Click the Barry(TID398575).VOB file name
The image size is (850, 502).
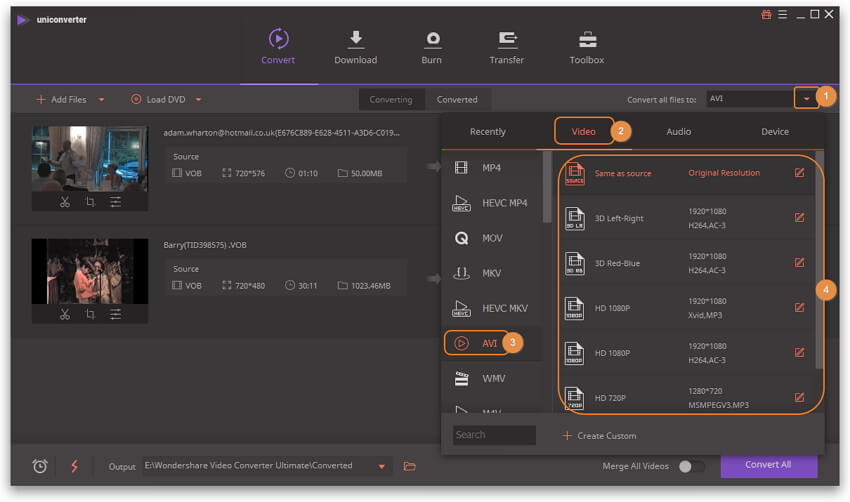pyautogui.click(x=205, y=245)
